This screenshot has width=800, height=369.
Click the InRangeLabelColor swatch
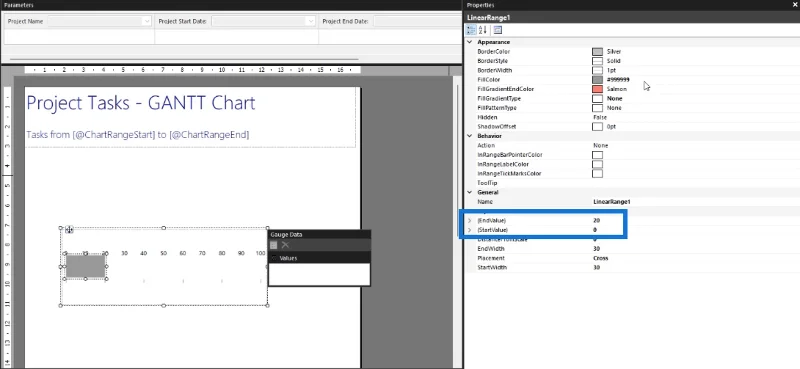[x=597, y=164]
